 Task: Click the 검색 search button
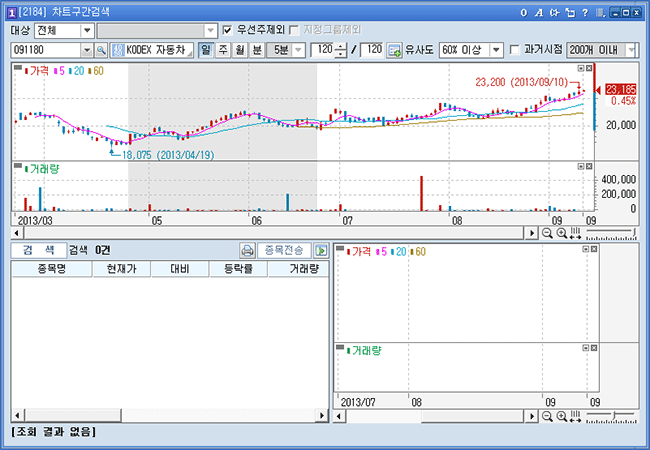click(x=37, y=251)
